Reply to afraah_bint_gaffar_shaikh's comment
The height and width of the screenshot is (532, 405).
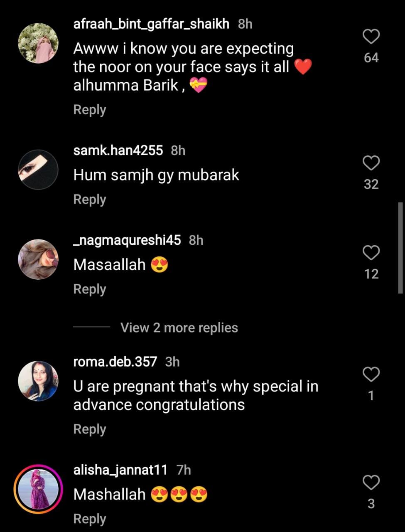click(90, 110)
